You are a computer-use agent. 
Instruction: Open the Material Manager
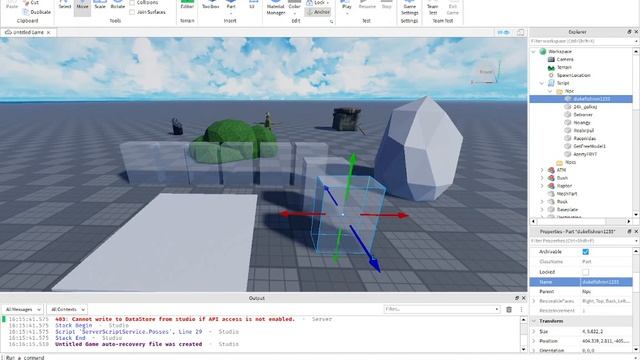click(276, 8)
